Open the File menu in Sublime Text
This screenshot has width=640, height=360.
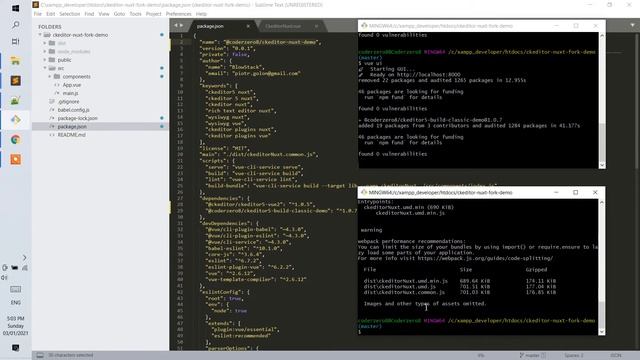click(x=38, y=14)
